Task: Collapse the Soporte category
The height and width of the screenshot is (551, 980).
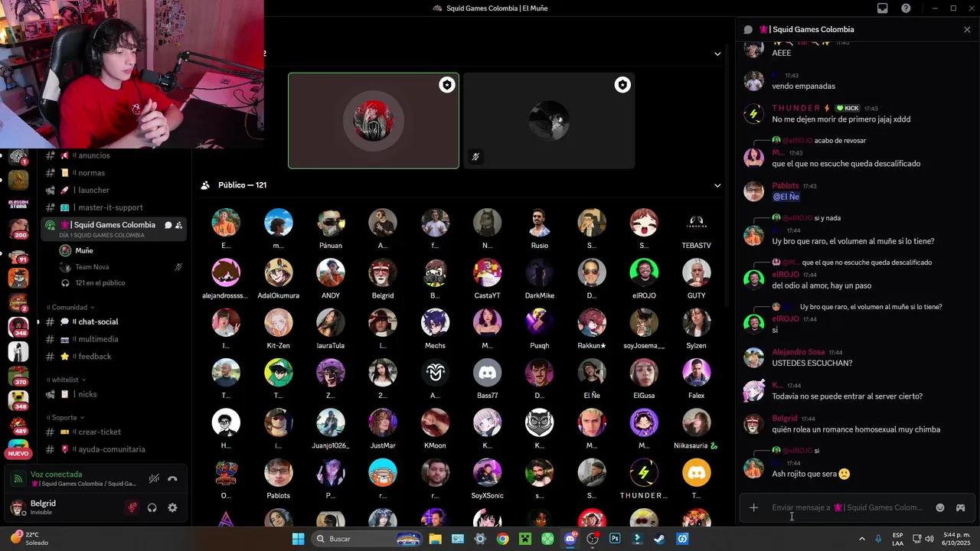Action: click(x=66, y=418)
